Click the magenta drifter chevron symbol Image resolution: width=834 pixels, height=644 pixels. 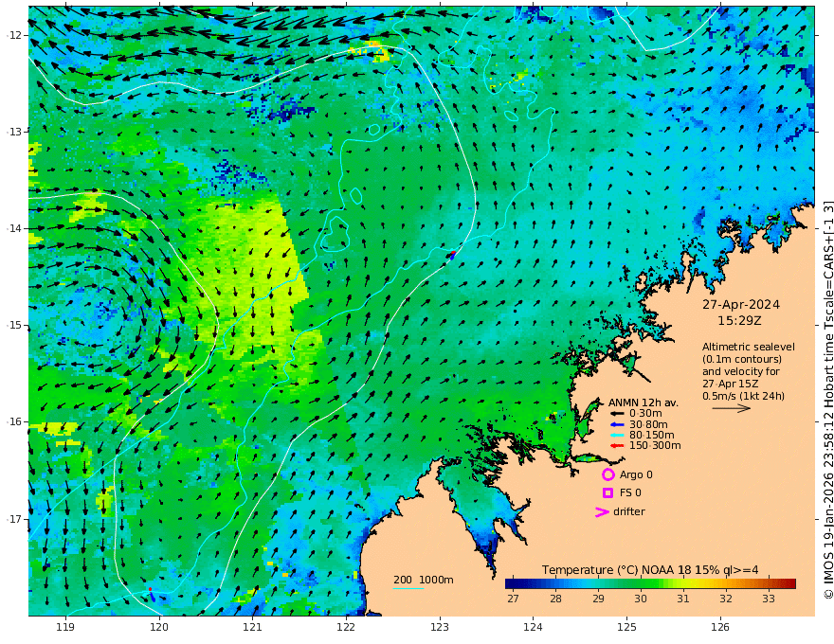pos(602,512)
